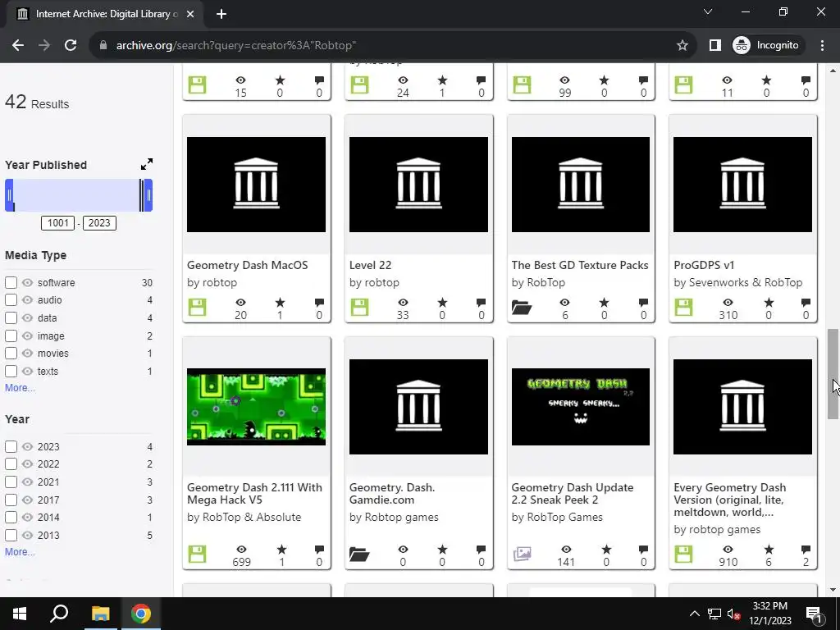Click the address bar URL
Viewport: 840px width, 630px height.
236,46
